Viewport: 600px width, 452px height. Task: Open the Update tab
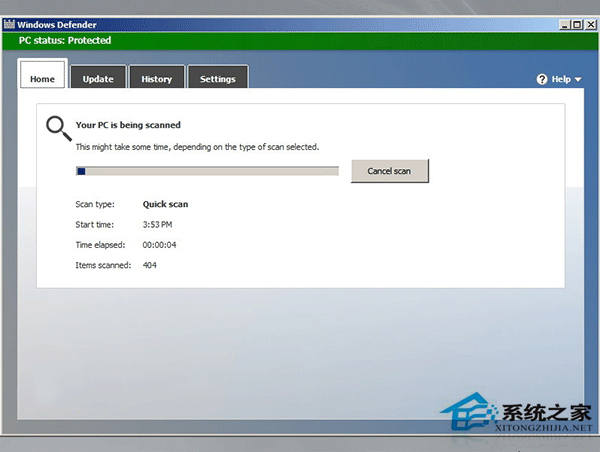click(98, 77)
